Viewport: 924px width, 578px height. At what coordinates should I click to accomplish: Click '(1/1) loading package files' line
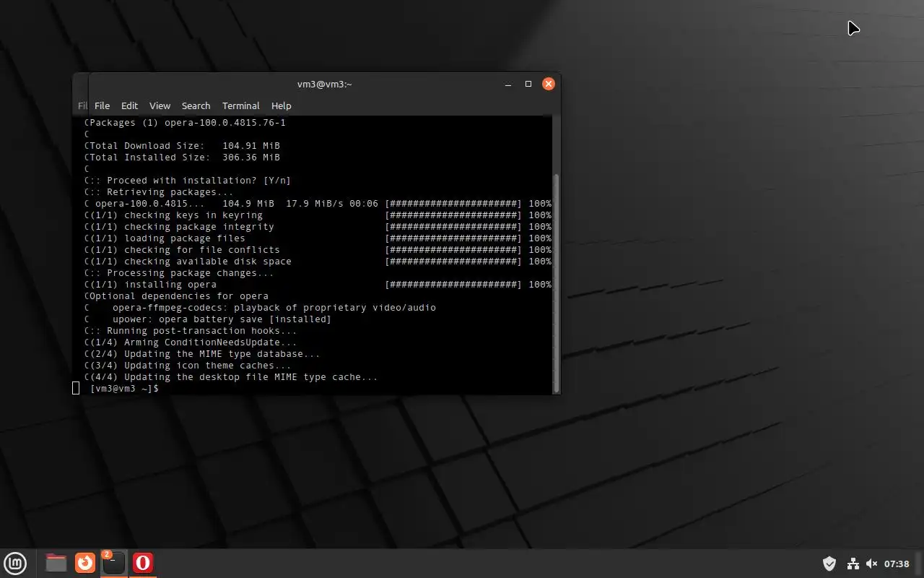(321, 238)
